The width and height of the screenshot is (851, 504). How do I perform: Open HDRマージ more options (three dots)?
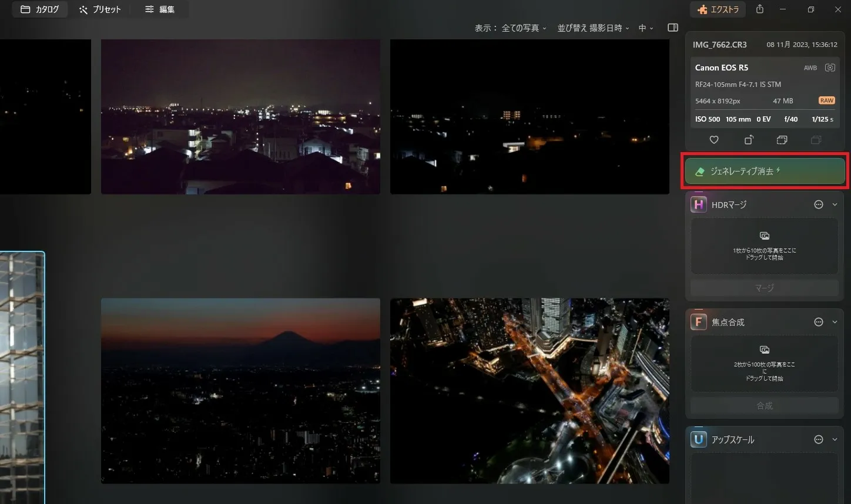click(818, 204)
